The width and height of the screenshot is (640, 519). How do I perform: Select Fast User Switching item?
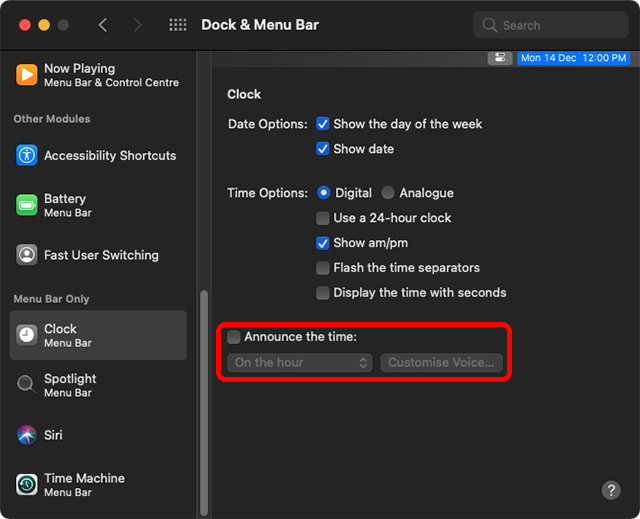[x=98, y=255]
